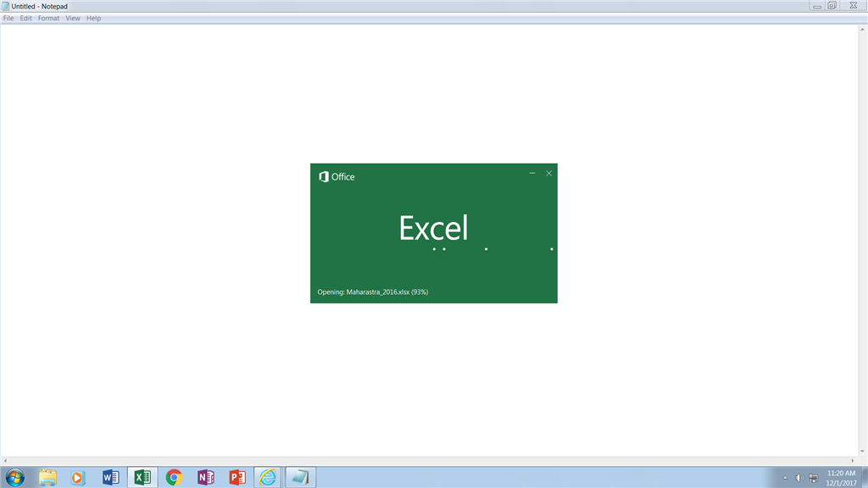Click Notepad horizontal scrollbar right arrow
Viewport: 868px width, 488px height.
tap(853, 460)
